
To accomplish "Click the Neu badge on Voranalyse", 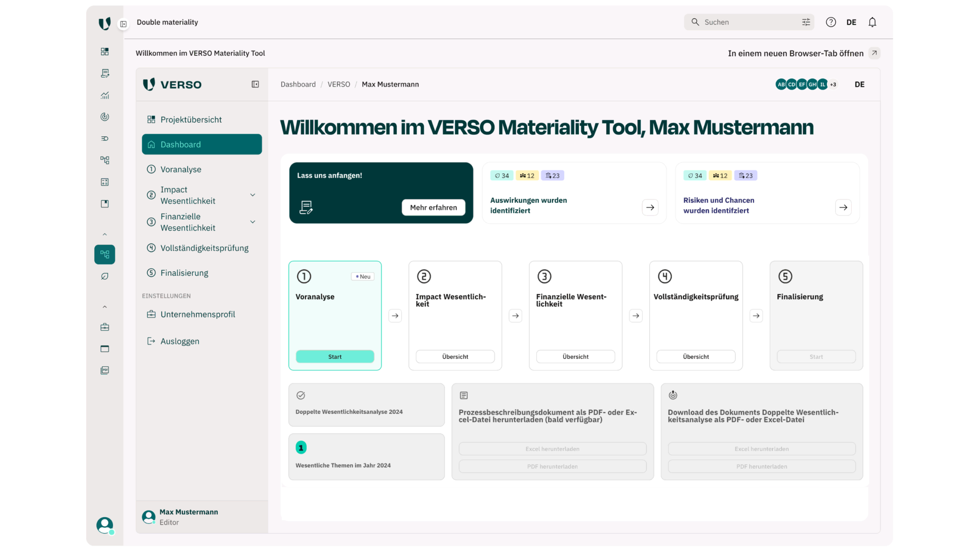I will tap(363, 276).
